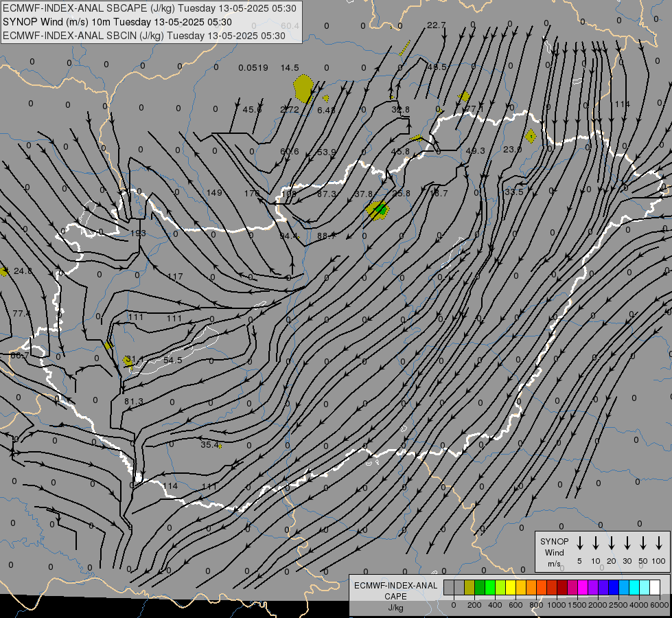Click the map value 32.8
The height and width of the screenshot is (618, 672).
click(x=400, y=110)
